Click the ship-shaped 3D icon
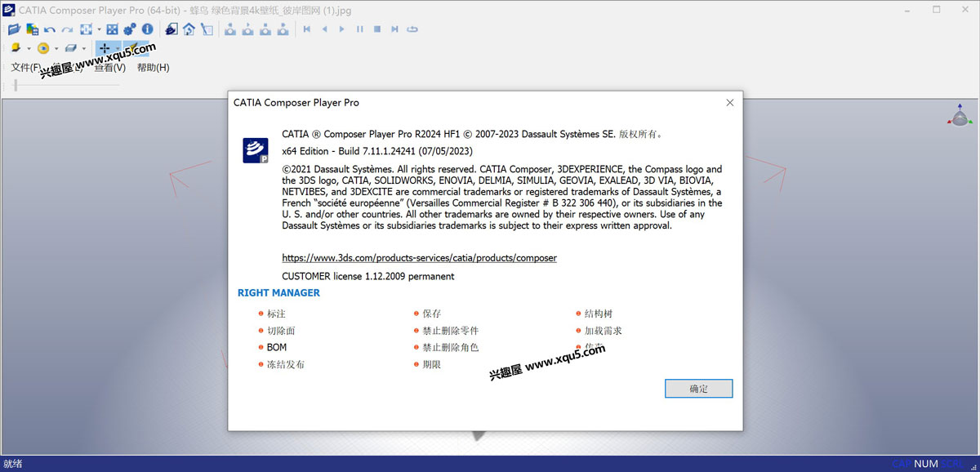 [x=171, y=29]
